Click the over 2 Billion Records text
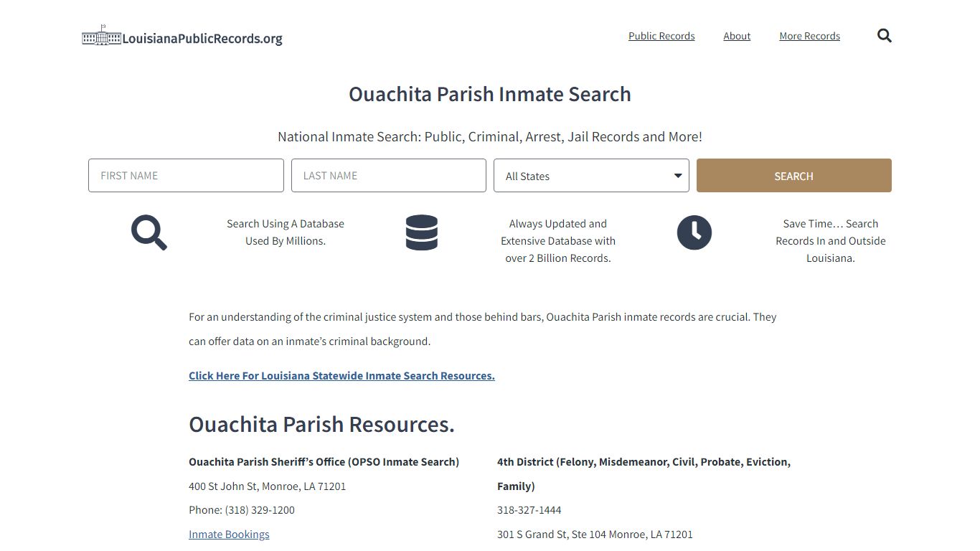This screenshot has width=980, height=551. pos(558,258)
